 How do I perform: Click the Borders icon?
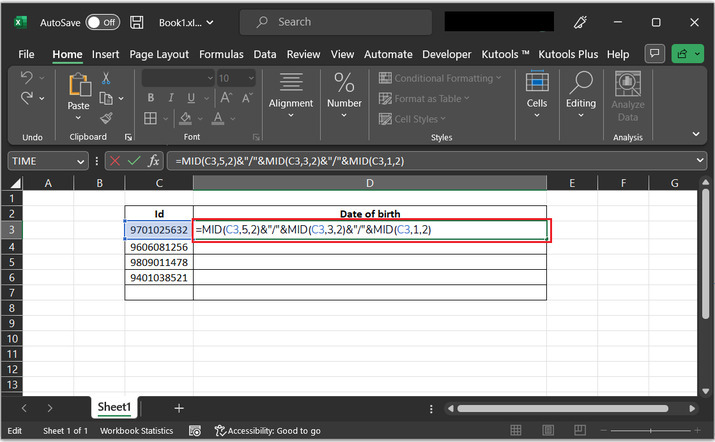click(150, 119)
